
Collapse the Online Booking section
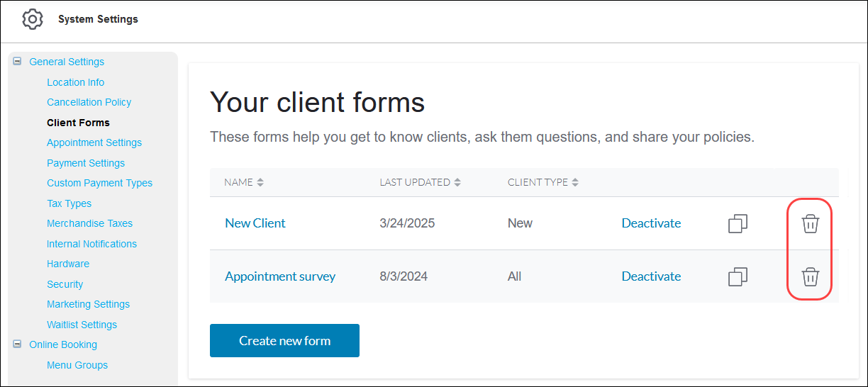coord(17,344)
